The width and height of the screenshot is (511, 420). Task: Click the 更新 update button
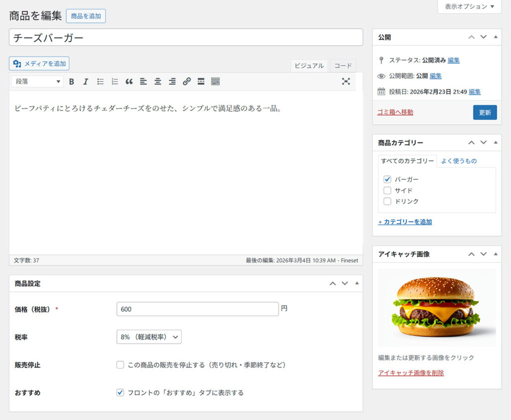pos(485,112)
